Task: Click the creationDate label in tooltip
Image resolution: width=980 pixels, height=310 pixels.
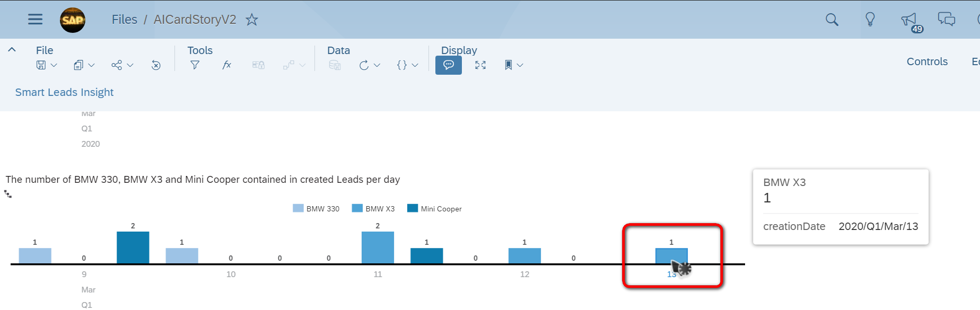Action: 794,226
